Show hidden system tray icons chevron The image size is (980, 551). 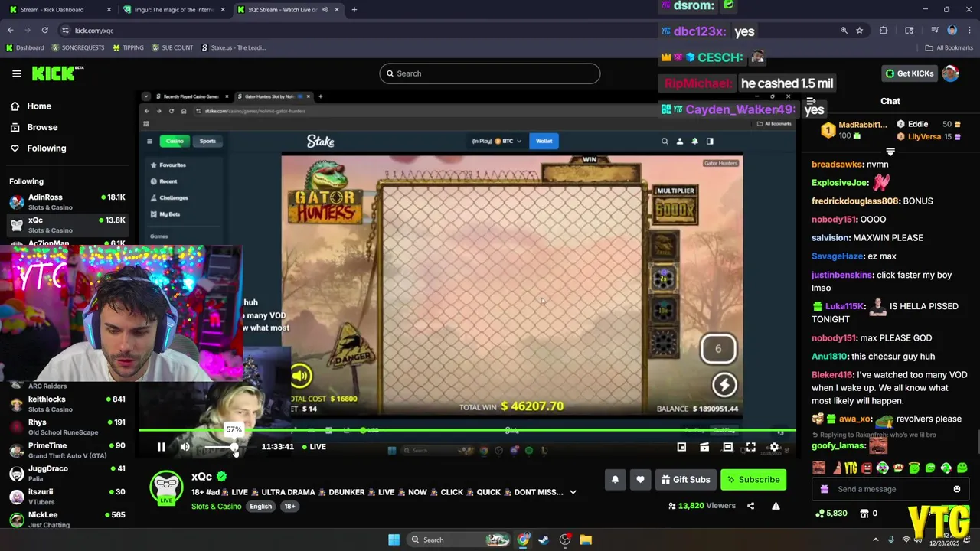876,540
